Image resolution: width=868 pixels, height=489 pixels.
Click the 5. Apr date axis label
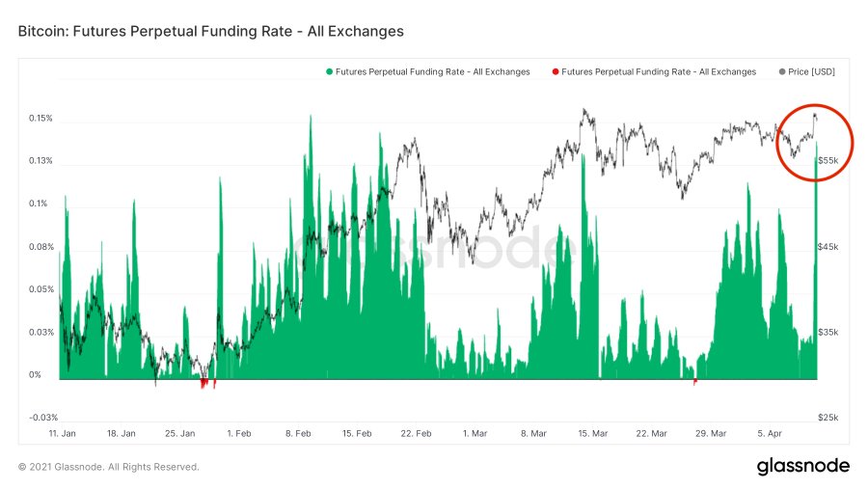click(770, 434)
